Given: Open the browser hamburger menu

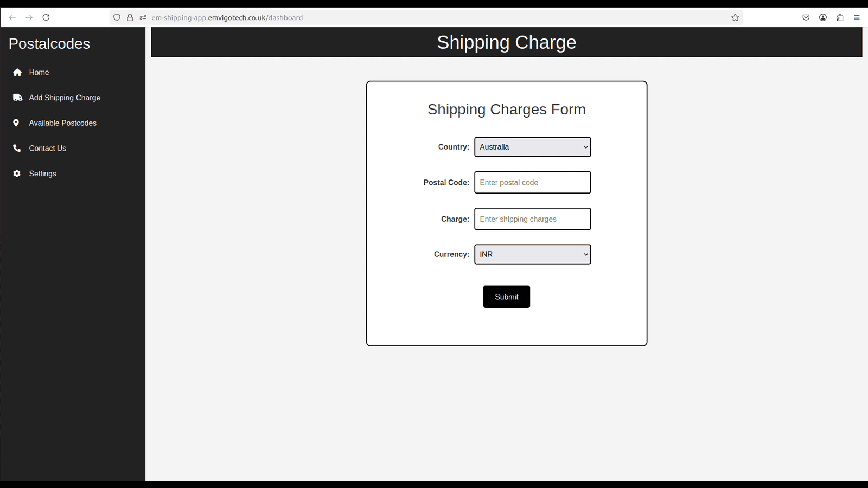Looking at the screenshot, I should point(857,17).
